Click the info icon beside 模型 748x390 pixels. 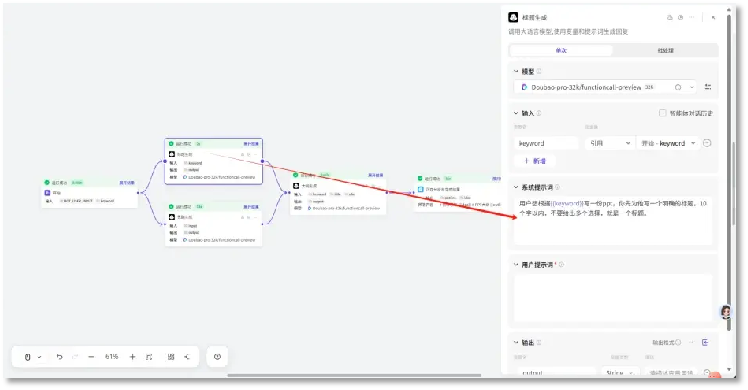point(539,71)
